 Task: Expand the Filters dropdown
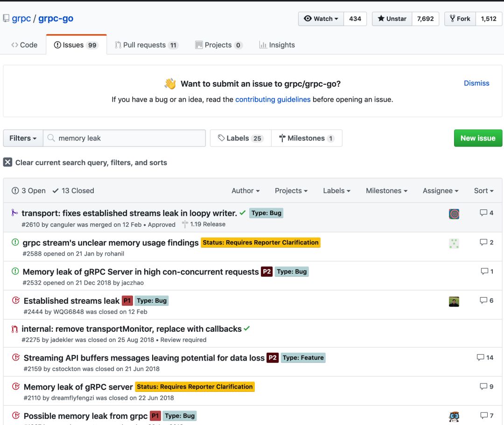click(23, 138)
